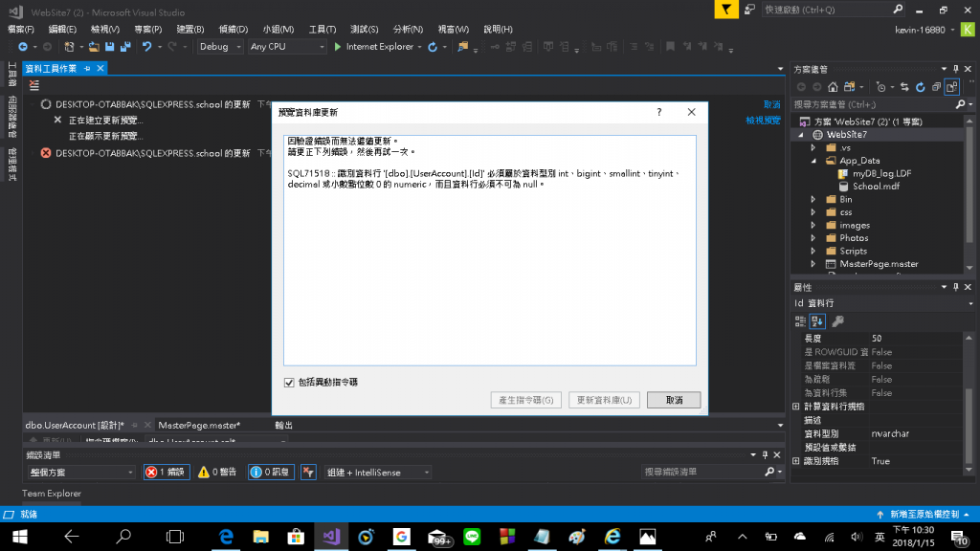Select the MasterPage.master tree item
The width and height of the screenshot is (980, 551).
click(x=879, y=264)
